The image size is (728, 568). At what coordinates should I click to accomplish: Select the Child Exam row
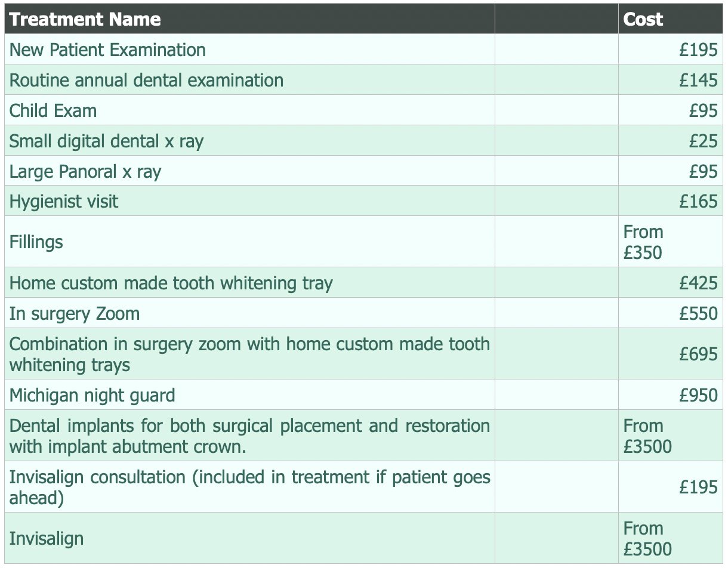tap(363, 110)
